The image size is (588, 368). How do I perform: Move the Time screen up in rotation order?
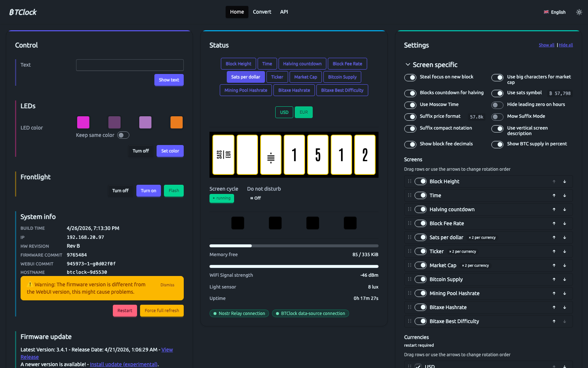click(x=554, y=195)
